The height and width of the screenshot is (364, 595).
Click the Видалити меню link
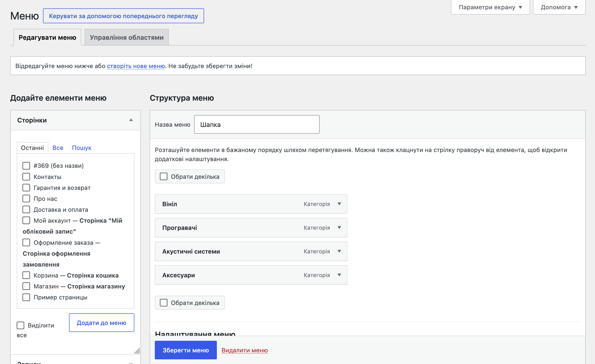coord(245,350)
